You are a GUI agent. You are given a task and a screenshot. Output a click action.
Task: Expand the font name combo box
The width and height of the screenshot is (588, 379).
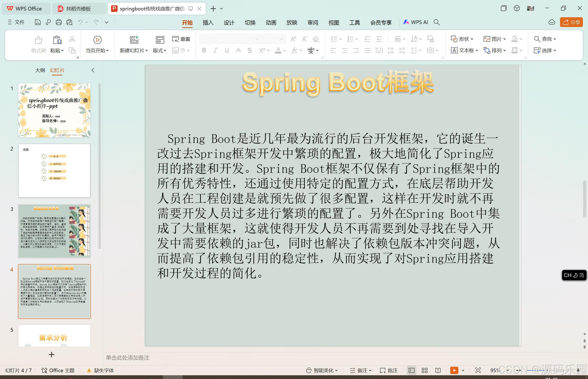[257, 39]
